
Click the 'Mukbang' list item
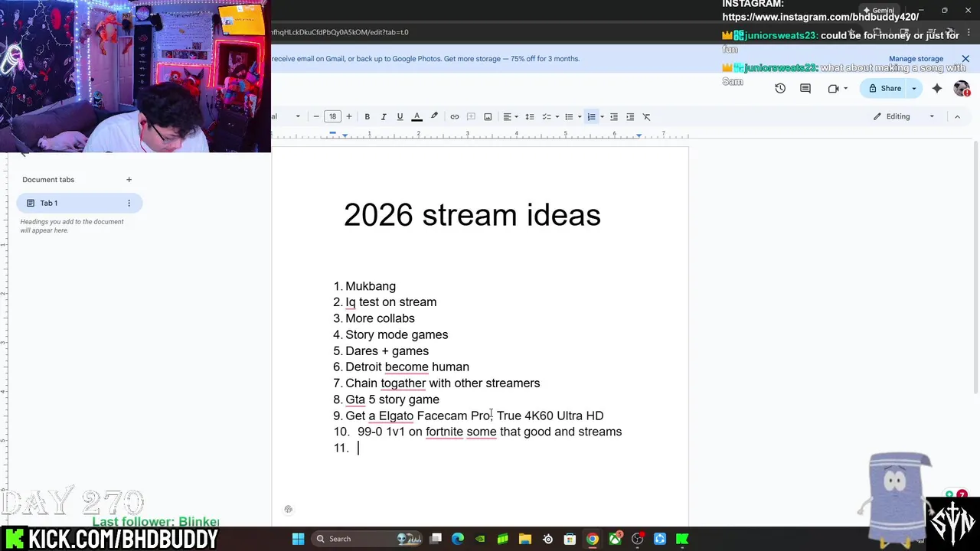[371, 286]
